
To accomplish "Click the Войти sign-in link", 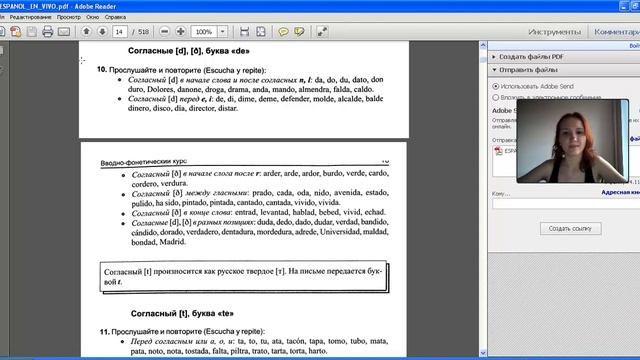I will point(635,46).
